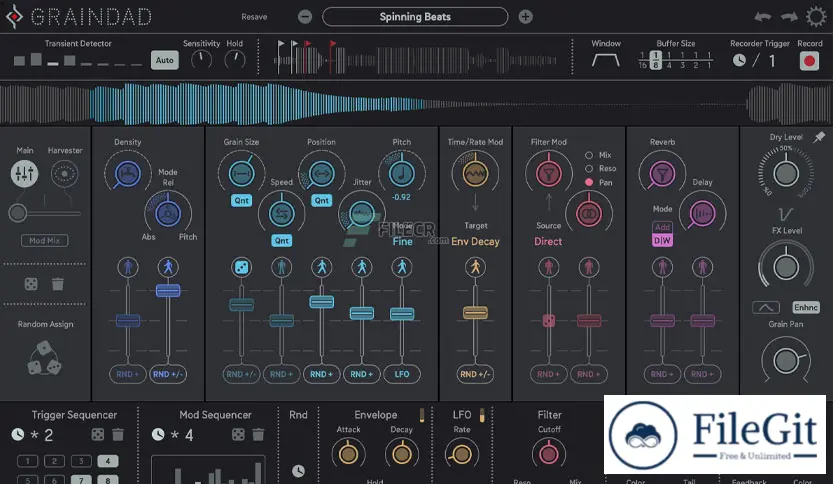Select D|W reverb mode
The height and width of the screenshot is (484, 836).
(662, 240)
